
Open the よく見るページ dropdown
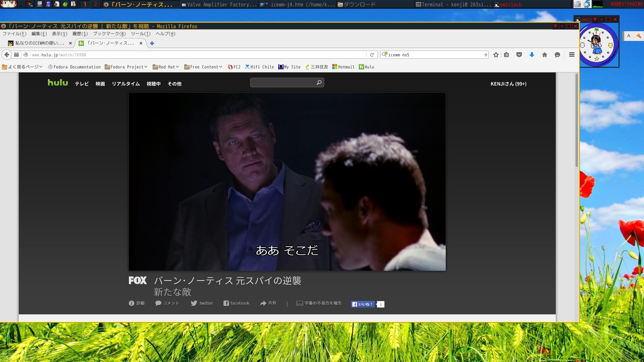(x=22, y=67)
